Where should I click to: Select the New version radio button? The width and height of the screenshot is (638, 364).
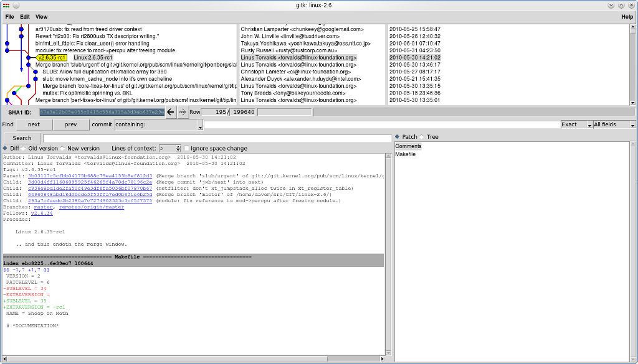[x=64, y=148]
